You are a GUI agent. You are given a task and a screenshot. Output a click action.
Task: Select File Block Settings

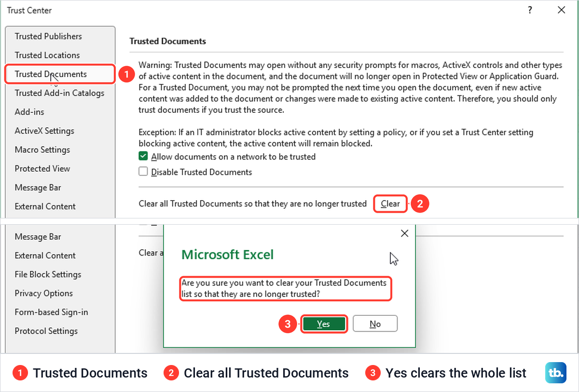[x=48, y=274]
